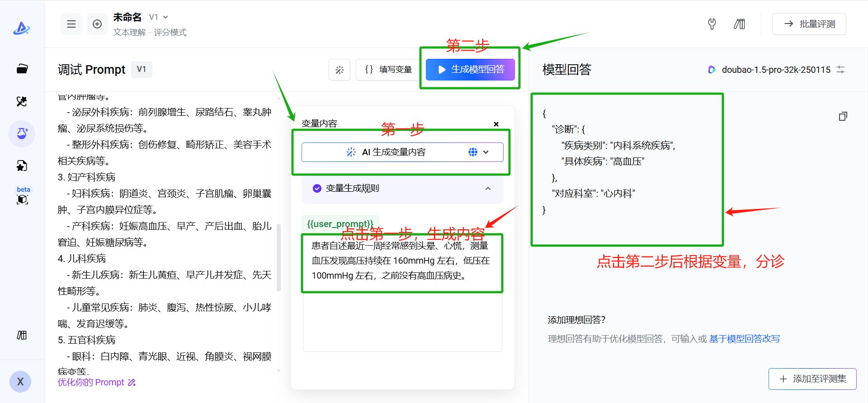Copy the model answer using the copy icon

pos(843,116)
